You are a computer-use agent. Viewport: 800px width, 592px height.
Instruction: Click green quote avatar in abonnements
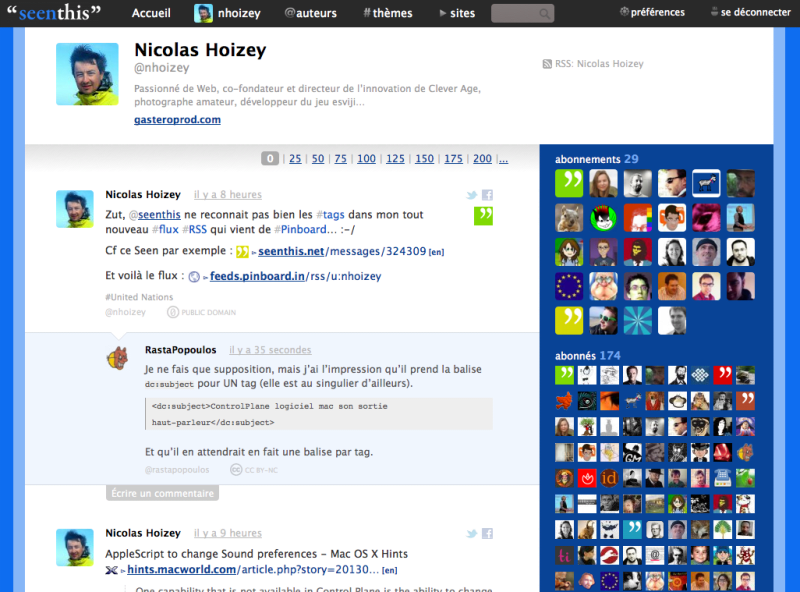[x=569, y=183]
